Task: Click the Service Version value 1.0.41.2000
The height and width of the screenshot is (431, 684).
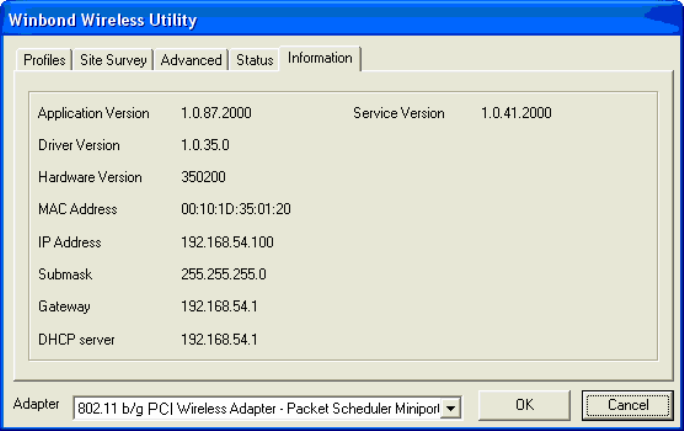Action: coord(516,113)
